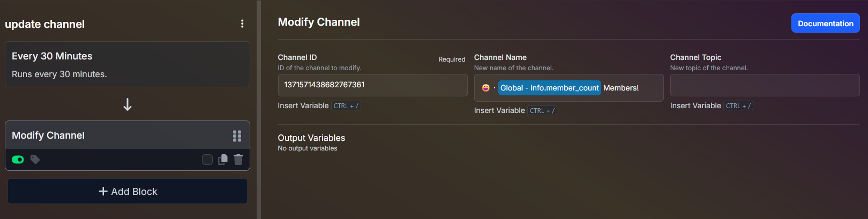The height and width of the screenshot is (219, 868).
Task: Select the Modify Channel block card
Action: [x=128, y=146]
